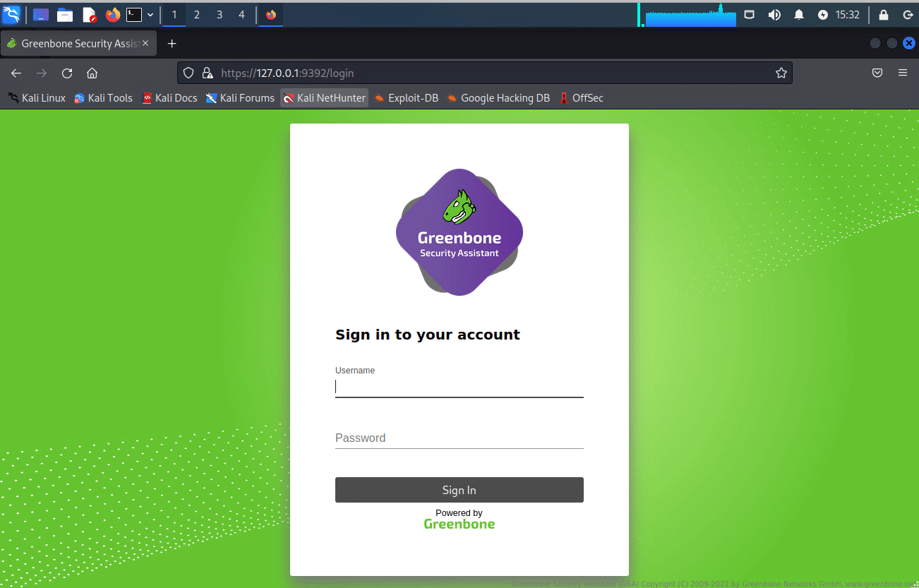Viewport: 919px width, 588px height.
Task: Select the Firefox window in the taskbar
Action: pyautogui.click(x=271, y=15)
